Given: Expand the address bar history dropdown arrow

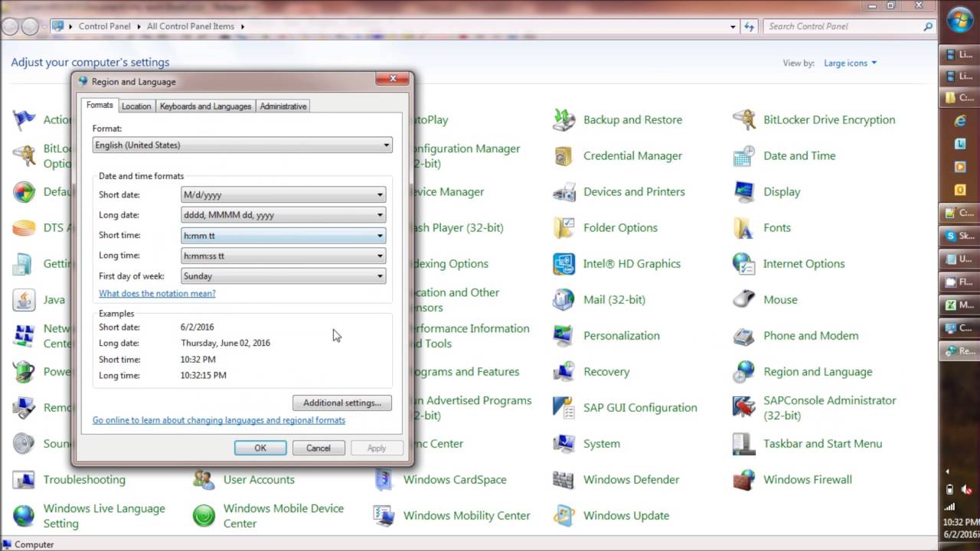Looking at the screenshot, I should 733,26.
